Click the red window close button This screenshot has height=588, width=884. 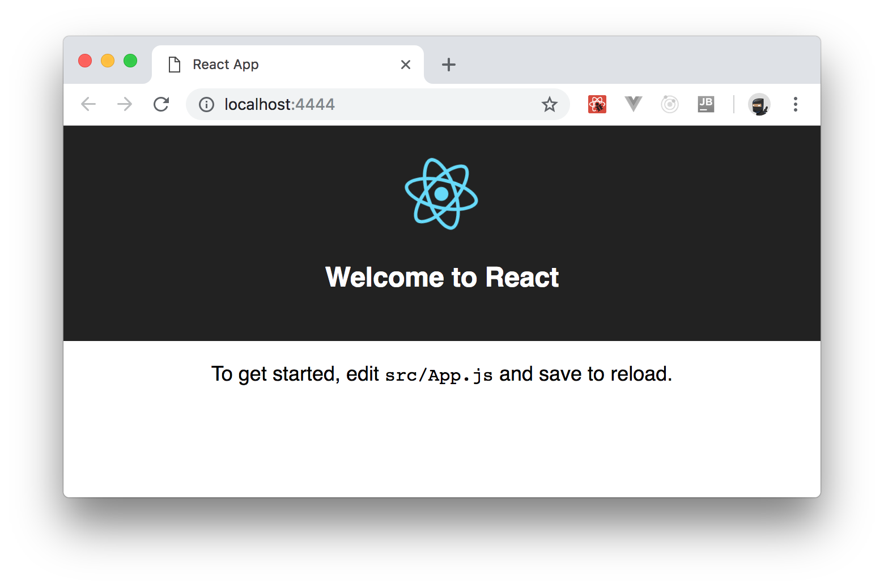tap(85, 61)
